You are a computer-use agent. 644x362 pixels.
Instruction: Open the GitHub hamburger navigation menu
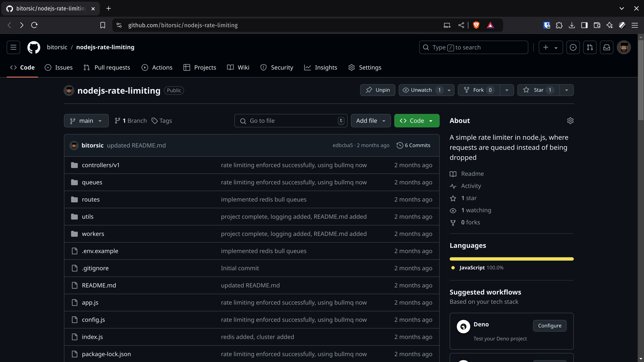click(13, 47)
